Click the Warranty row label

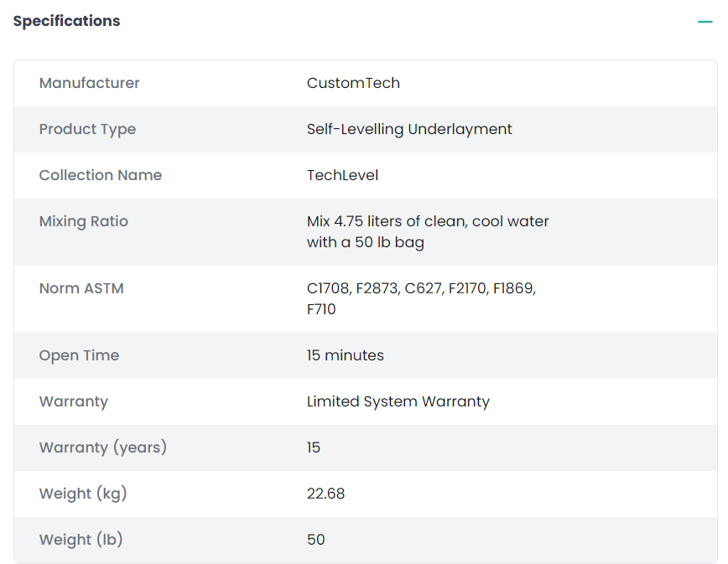74,401
